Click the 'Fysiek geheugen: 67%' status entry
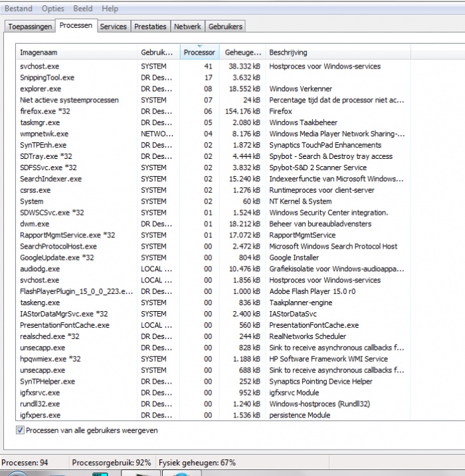Image resolution: width=465 pixels, height=476 pixels. click(197, 463)
